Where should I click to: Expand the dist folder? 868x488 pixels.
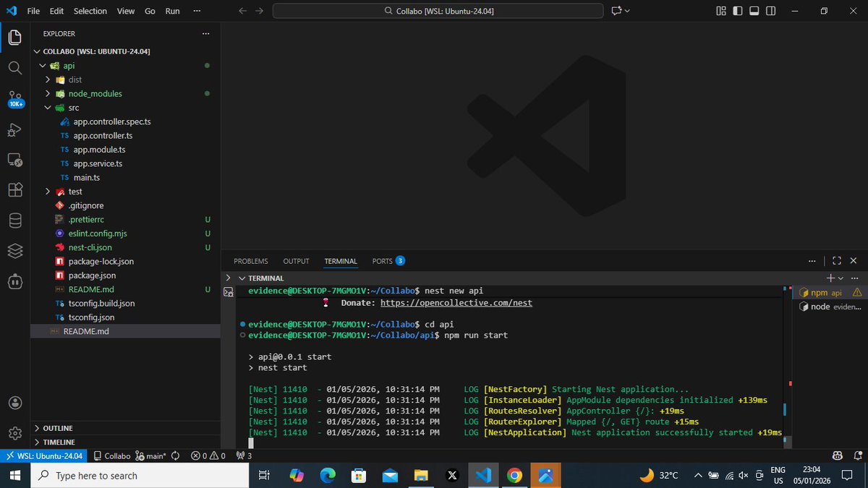tap(48, 80)
